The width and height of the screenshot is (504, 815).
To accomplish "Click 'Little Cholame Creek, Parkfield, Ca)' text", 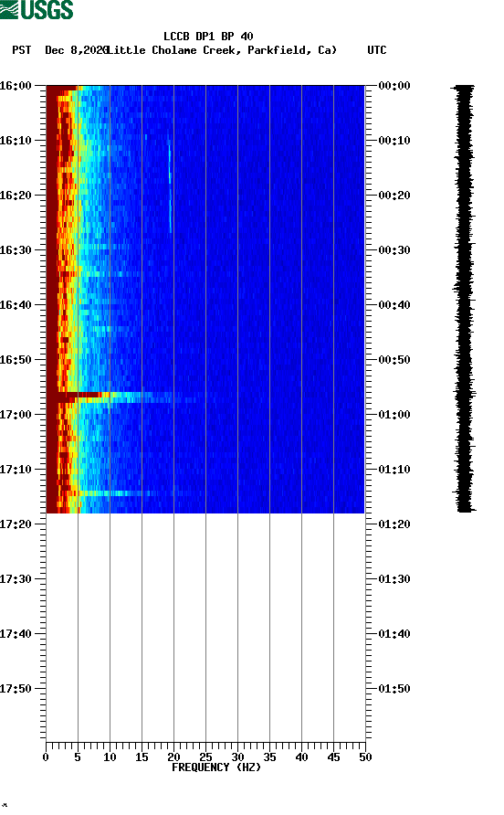I will tap(222, 50).
